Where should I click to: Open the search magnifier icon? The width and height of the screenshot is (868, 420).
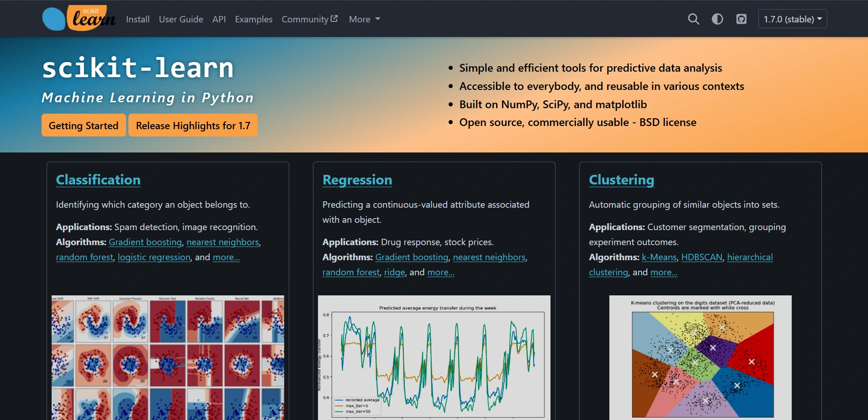(693, 19)
